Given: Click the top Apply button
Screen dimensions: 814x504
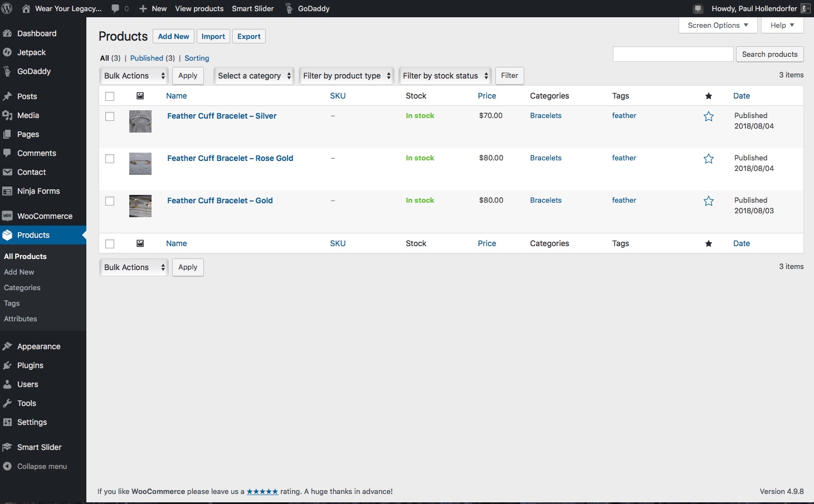Looking at the screenshot, I should click(188, 76).
